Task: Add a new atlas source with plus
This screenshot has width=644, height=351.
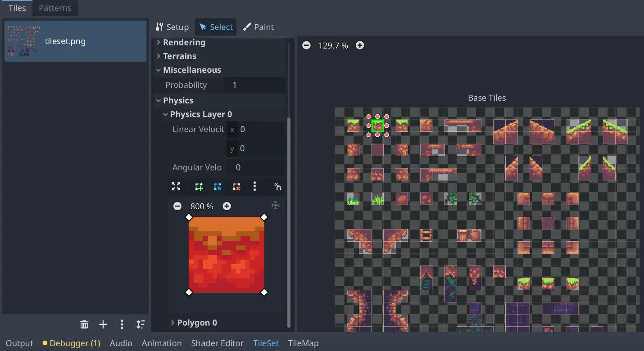Action: pyautogui.click(x=103, y=324)
